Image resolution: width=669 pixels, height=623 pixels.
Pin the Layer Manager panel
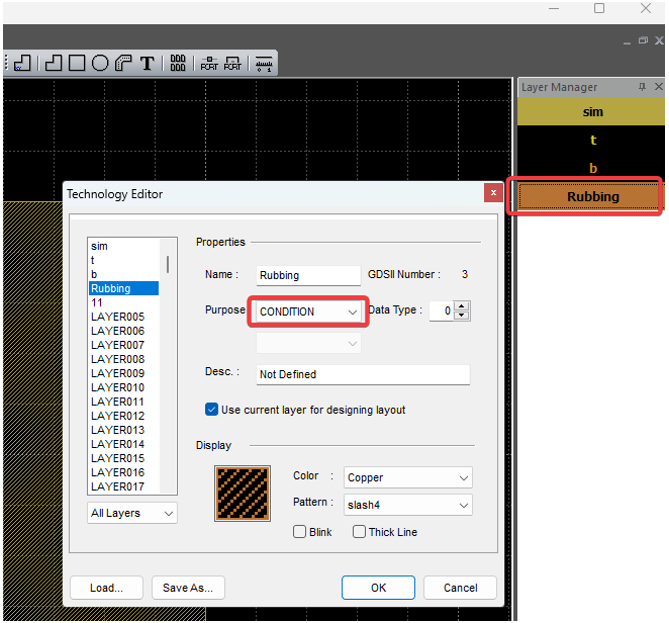pyautogui.click(x=642, y=88)
